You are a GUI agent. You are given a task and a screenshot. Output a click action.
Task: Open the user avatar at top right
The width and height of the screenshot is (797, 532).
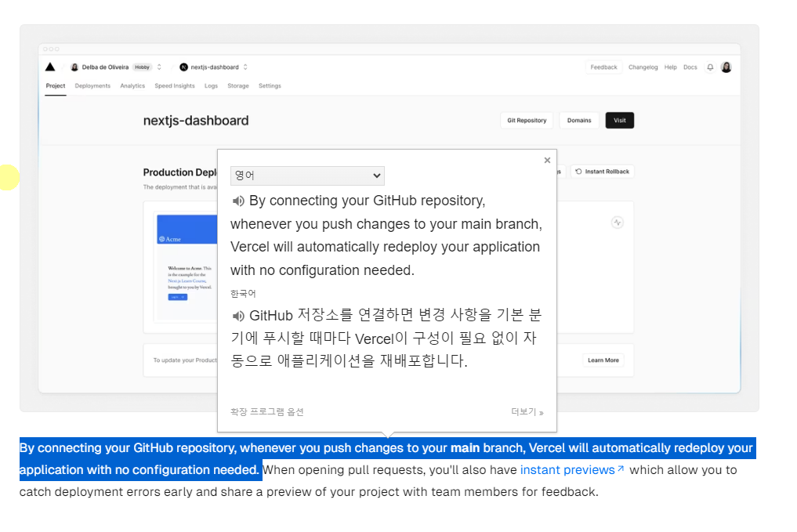coord(726,67)
